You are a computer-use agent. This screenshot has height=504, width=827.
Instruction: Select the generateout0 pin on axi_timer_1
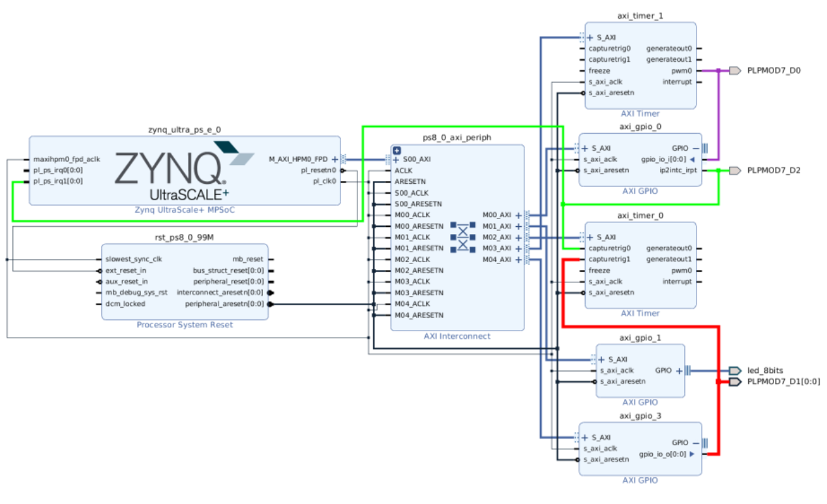coord(669,48)
